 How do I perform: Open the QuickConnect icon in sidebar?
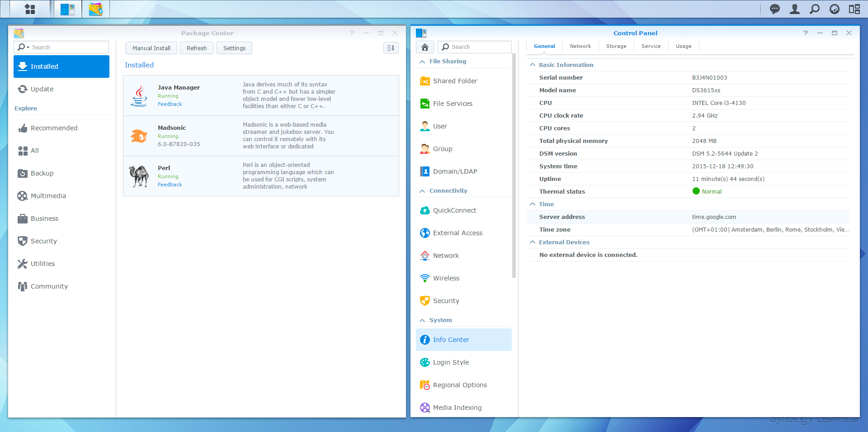(425, 210)
